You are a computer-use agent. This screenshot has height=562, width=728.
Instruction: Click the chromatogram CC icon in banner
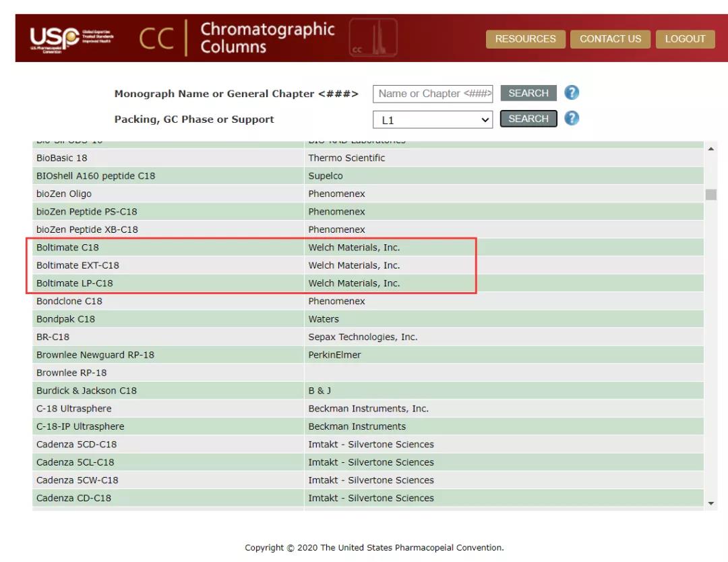click(373, 38)
